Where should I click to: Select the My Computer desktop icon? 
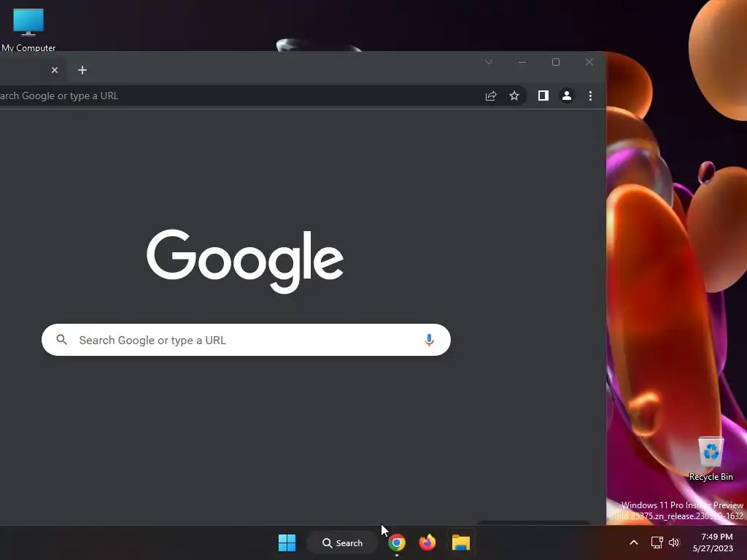click(x=28, y=29)
